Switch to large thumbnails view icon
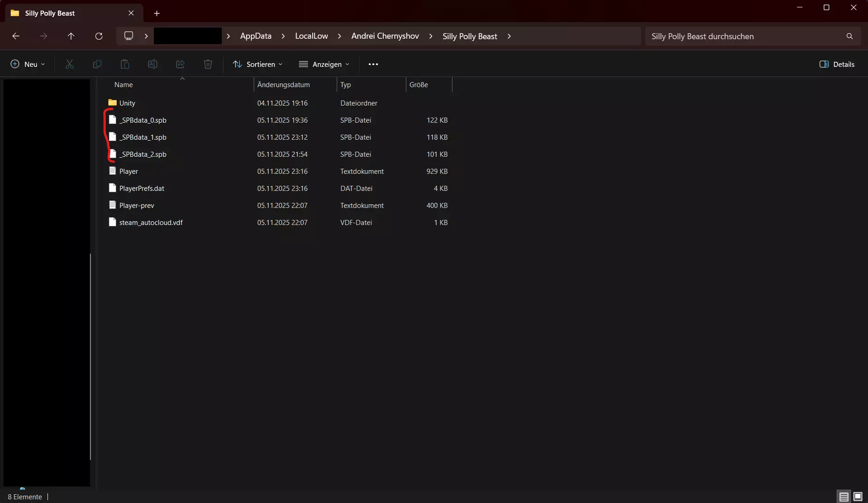The image size is (868, 503). click(858, 497)
